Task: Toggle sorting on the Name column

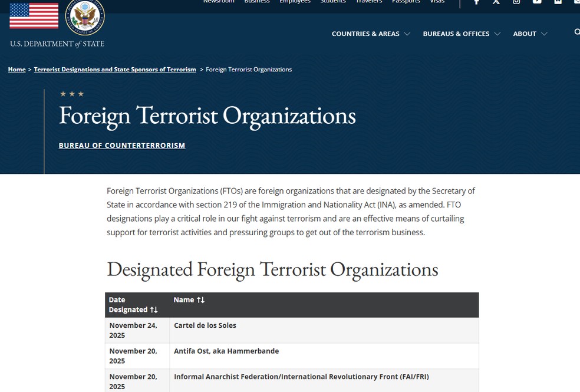Action: tap(189, 299)
